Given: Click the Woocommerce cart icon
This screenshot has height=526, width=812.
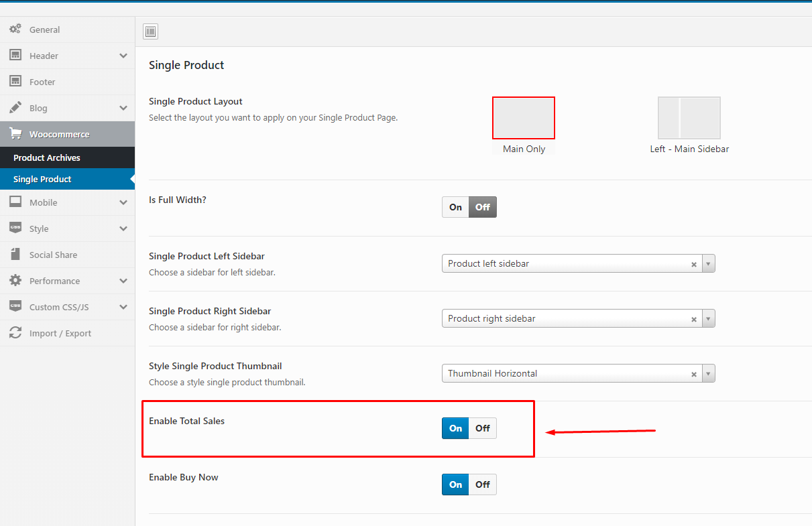Looking at the screenshot, I should pos(15,134).
